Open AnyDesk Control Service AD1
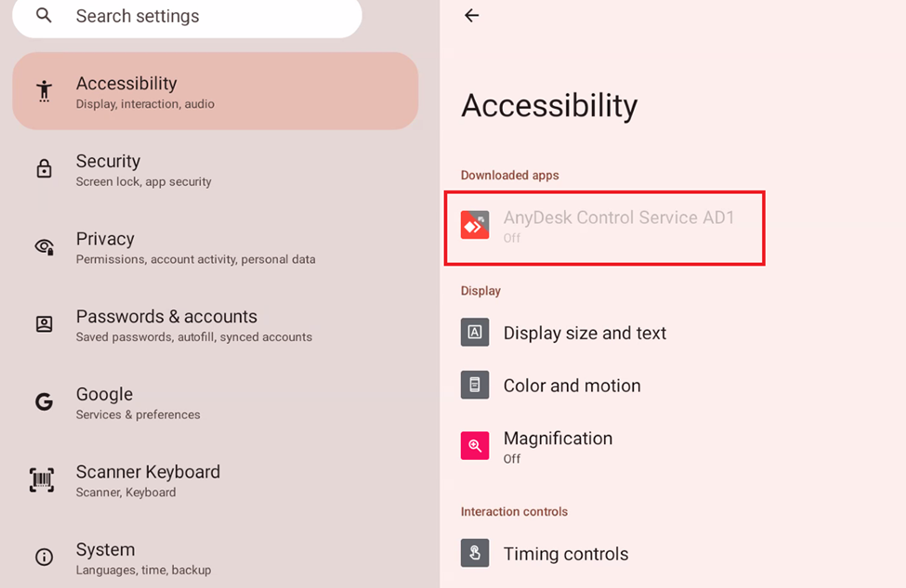The image size is (906, 588). pyautogui.click(x=604, y=227)
